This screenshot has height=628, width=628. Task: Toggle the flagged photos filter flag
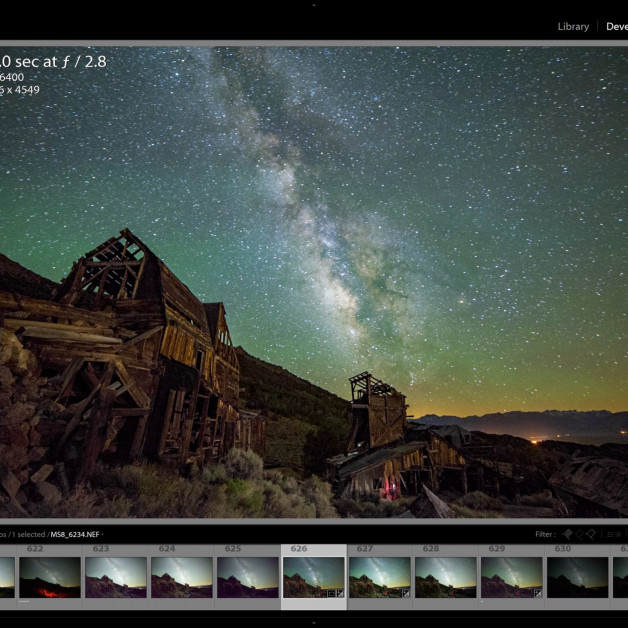pos(567,534)
